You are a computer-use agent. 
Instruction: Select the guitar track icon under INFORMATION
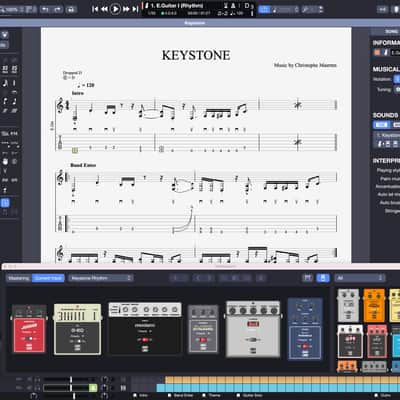tap(385, 52)
